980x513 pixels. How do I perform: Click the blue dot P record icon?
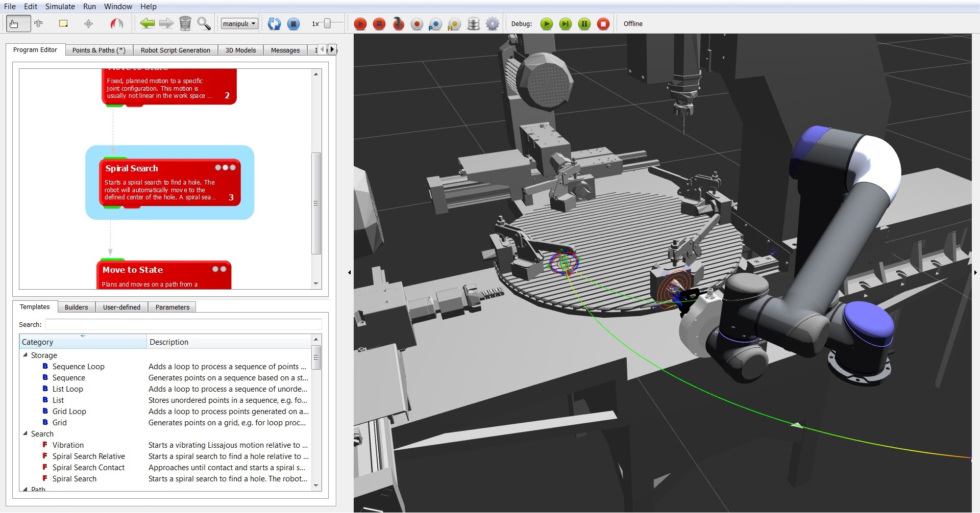coord(435,24)
